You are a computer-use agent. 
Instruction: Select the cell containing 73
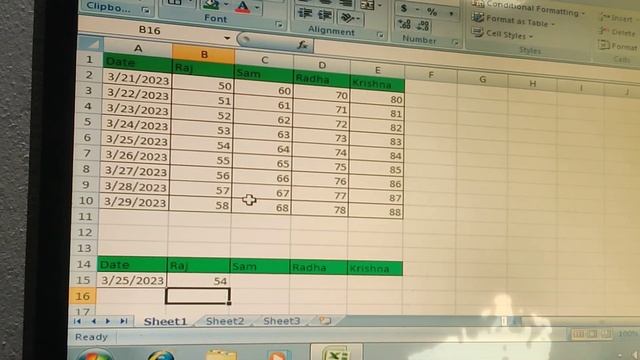320,139
